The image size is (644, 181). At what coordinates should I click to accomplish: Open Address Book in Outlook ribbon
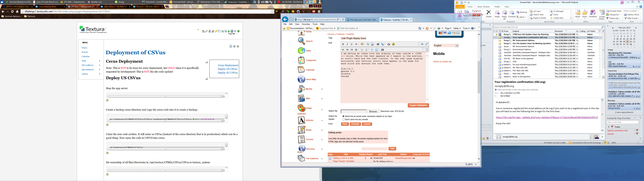point(631,15)
